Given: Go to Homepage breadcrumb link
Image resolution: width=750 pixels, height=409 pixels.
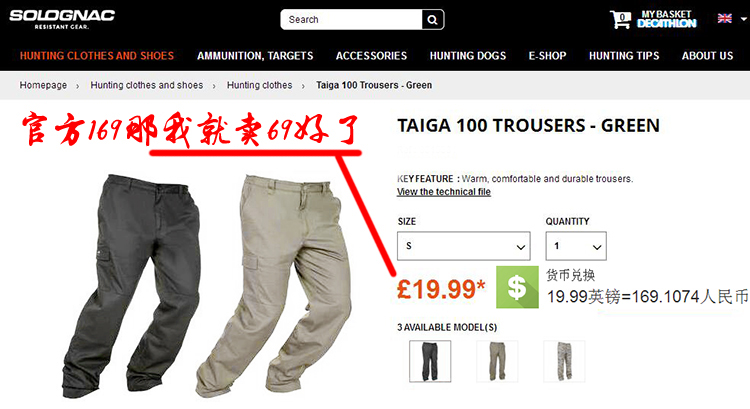Looking at the screenshot, I should pos(43,85).
